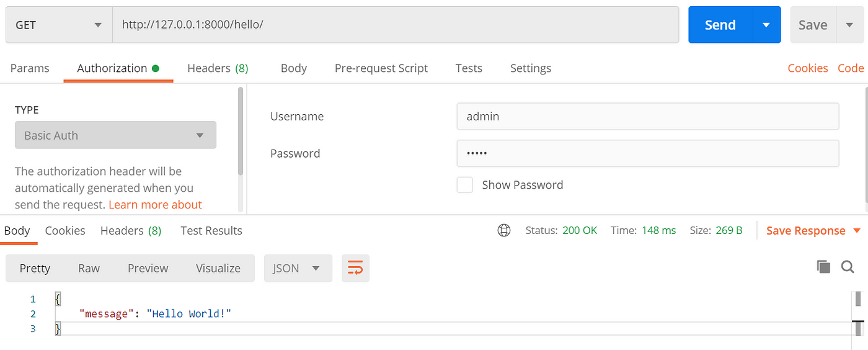Open the GET method dropdown
This screenshot has height=350, width=868.
pos(59,25)
